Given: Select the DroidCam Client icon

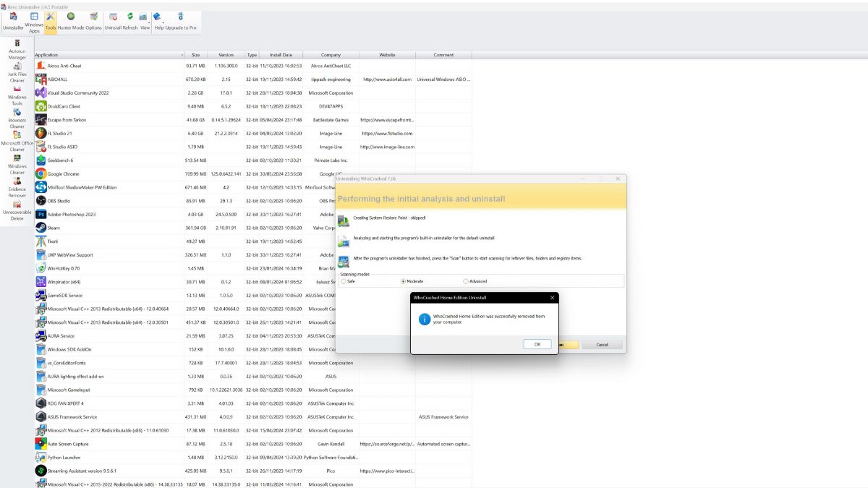Looking at the screenshot, I should [x=41, y=106].
